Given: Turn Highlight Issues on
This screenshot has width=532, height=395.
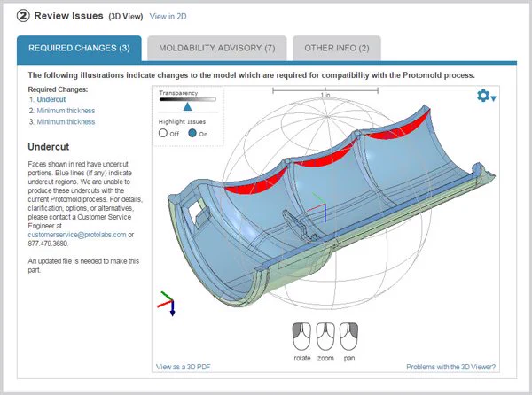Looking at the screenshot, I should point(192,133).
